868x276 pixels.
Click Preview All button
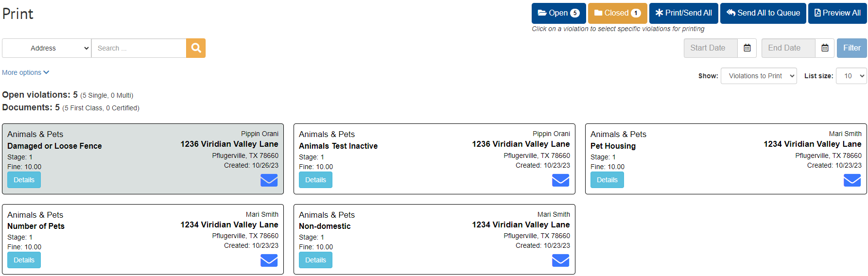pyautogui.click(x=837, y=13)
